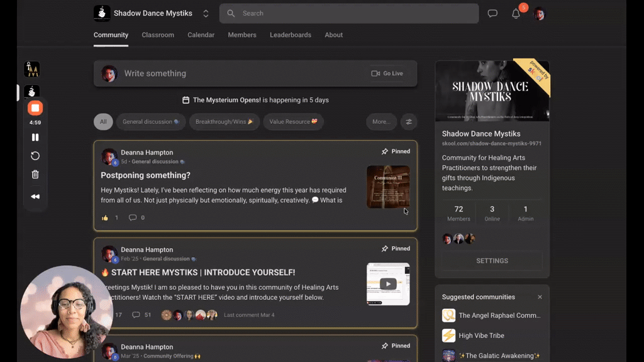Open skool.com/shadow-dance-mystiks-9971 link
Screen dimensions: 644x362
492,144
